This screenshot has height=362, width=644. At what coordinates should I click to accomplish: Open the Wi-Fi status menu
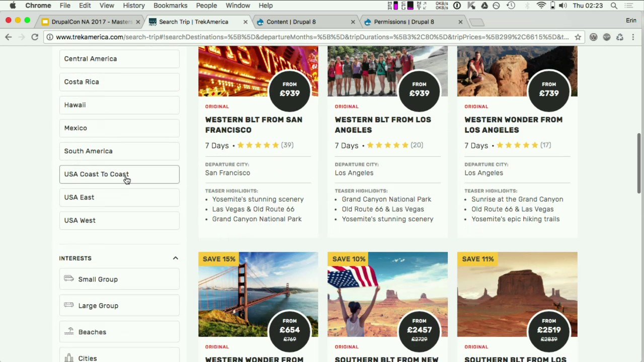(541, 6)
